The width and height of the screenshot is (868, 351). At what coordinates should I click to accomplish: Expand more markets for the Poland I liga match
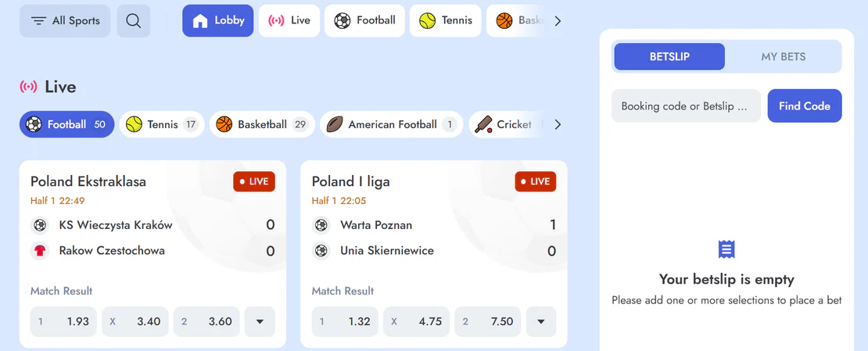coord(541,321)
